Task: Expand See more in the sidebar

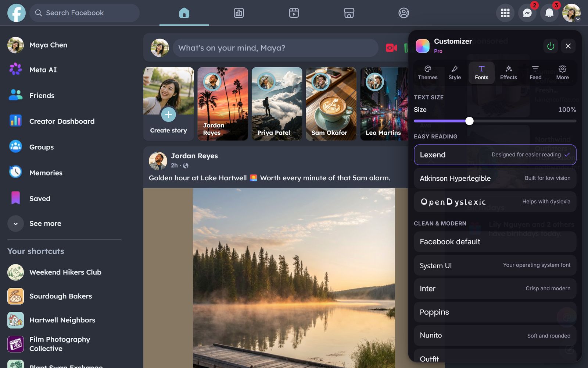Action: 64,224
